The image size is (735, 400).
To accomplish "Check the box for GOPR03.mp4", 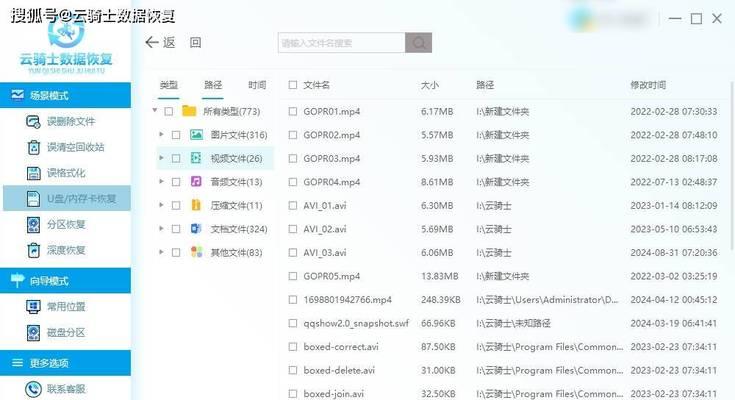I will pos(292,158).
